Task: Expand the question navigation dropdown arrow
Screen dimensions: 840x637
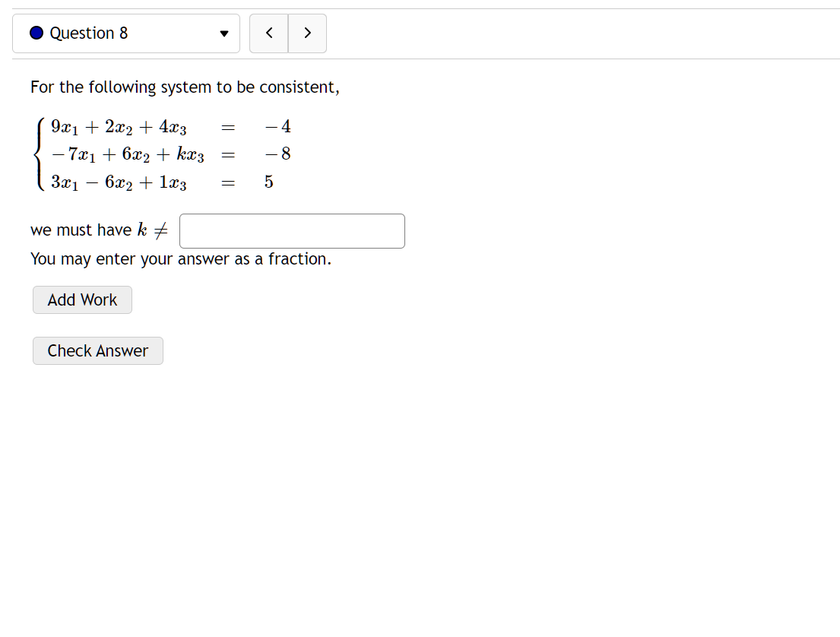Action: pos(223,33)
